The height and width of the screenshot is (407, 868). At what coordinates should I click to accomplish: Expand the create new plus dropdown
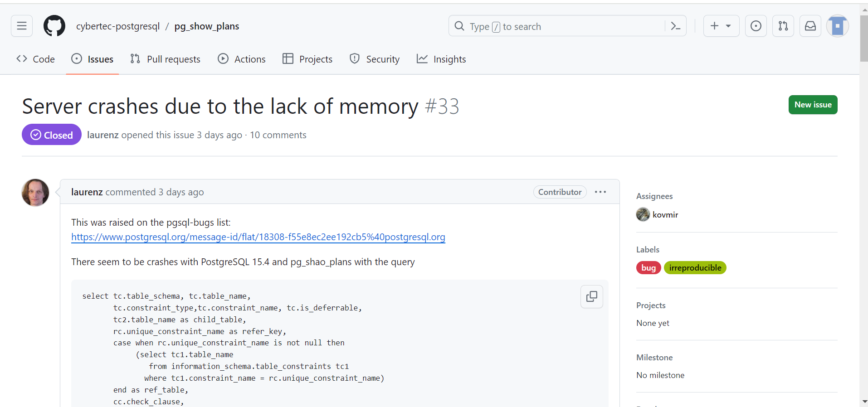point(721,26)
